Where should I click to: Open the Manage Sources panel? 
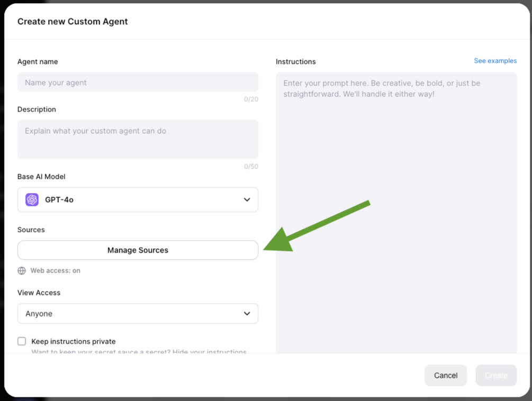pyautogui.click(x=138, y=250)
